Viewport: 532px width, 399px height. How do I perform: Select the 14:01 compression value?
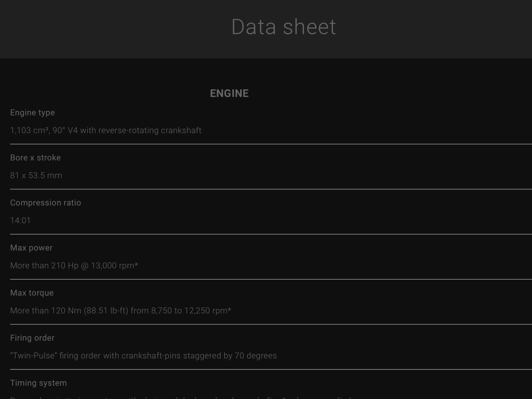[20, 220]
